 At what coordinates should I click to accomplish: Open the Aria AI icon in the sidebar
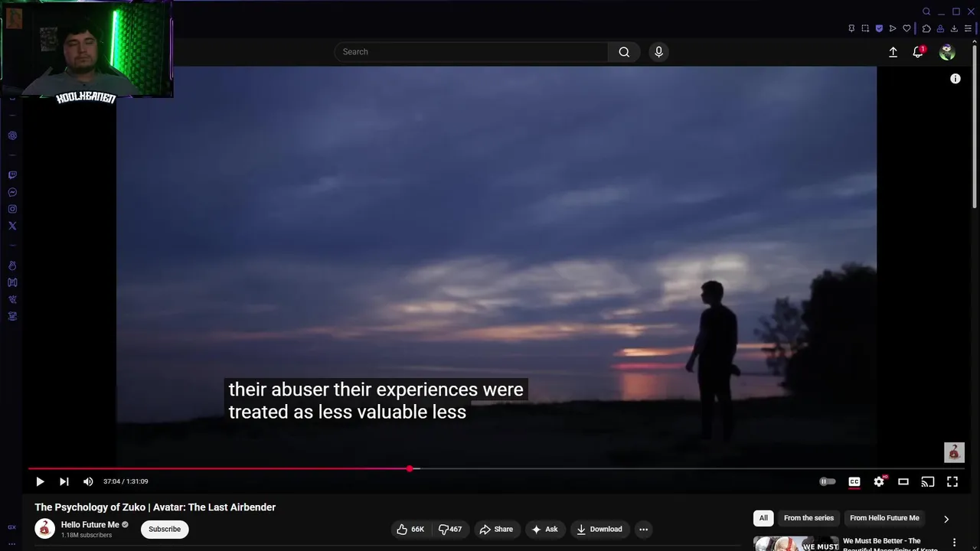[12, 135]
